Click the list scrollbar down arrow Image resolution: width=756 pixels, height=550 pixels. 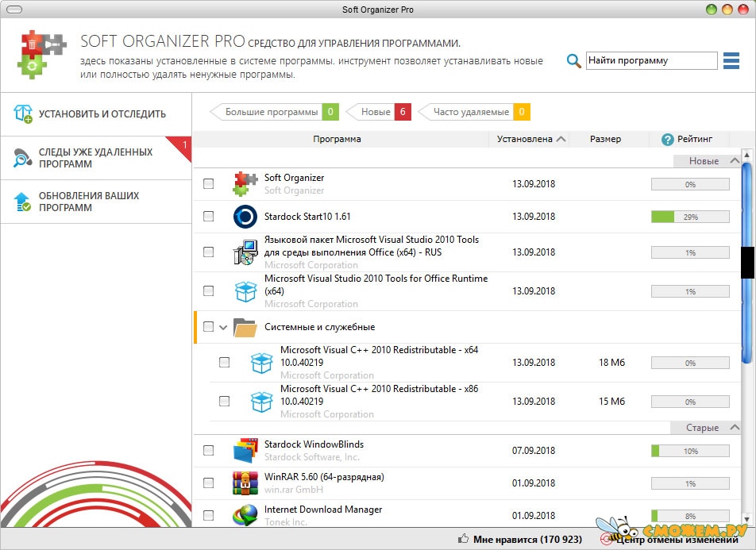(x=746, y=519)
